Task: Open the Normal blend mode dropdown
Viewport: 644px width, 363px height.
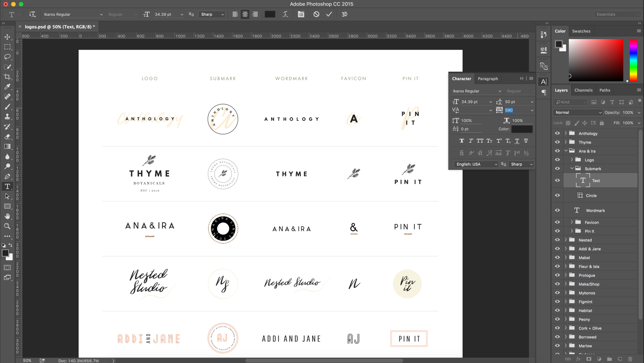Action: 578,113
